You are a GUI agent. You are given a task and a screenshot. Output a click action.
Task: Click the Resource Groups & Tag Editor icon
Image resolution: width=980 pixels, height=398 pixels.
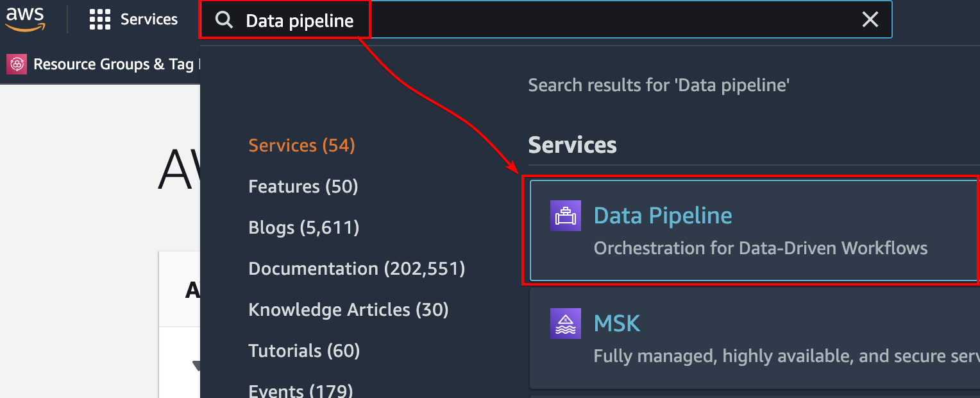[17, 64]
